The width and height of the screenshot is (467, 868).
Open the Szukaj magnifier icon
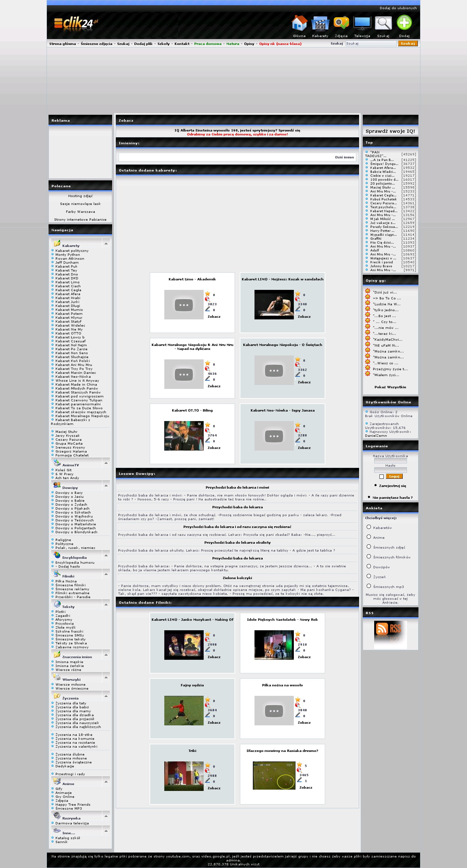(x=383, y=23)
